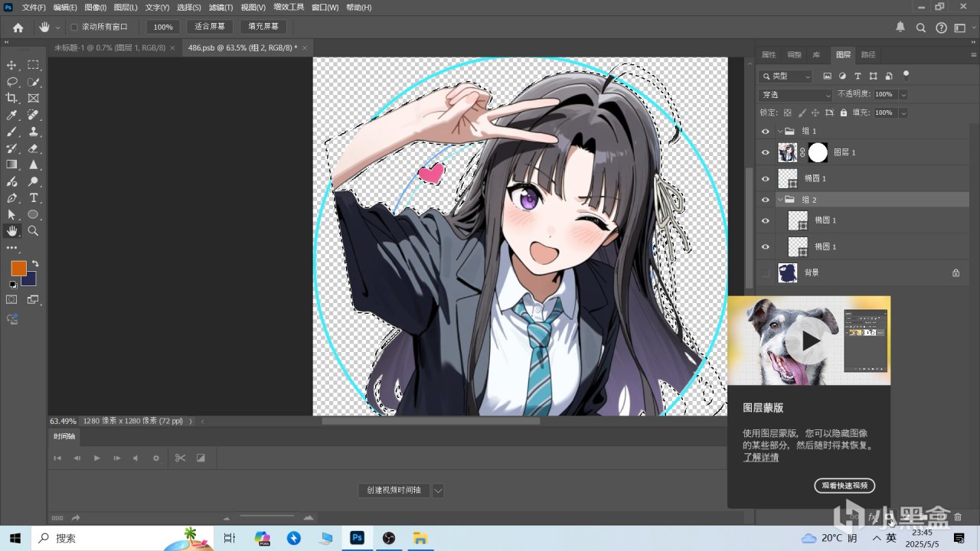Select the Clone Stamp tool
The height and width of the screenshot is (551, 980).
point(34,132)
